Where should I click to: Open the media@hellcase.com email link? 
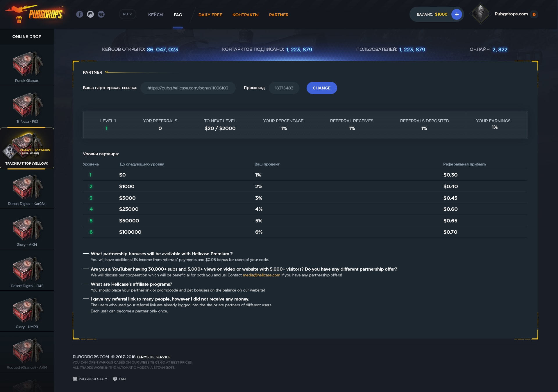pos(261,275)
